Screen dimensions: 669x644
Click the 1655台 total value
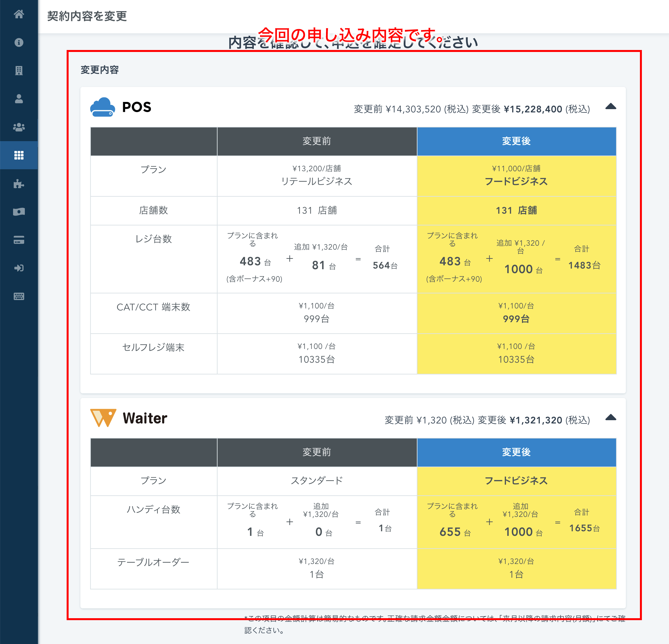click(584, 528)
